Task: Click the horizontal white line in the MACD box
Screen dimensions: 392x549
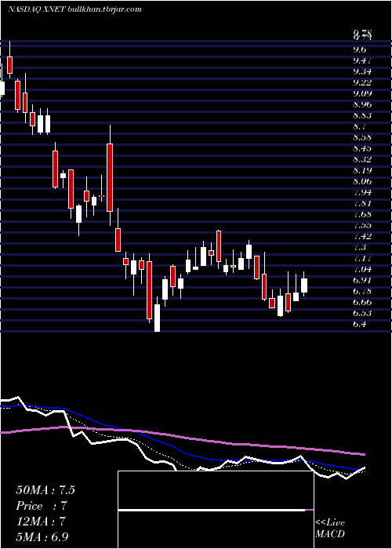Action: [x=212, y=510]
